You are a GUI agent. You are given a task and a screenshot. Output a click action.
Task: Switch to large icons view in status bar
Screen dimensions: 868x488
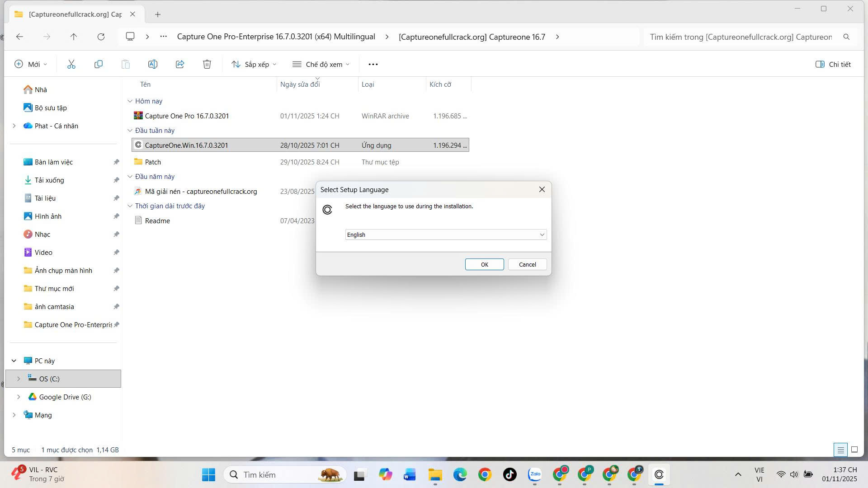pos(854,450)
